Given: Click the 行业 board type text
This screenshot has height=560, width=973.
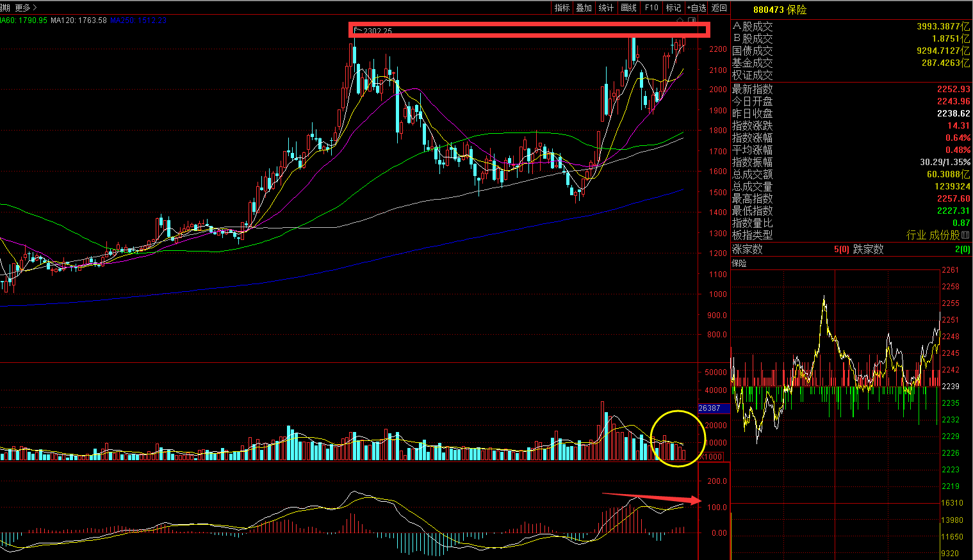Looking at the screenshot, I should tap(916, 235).
